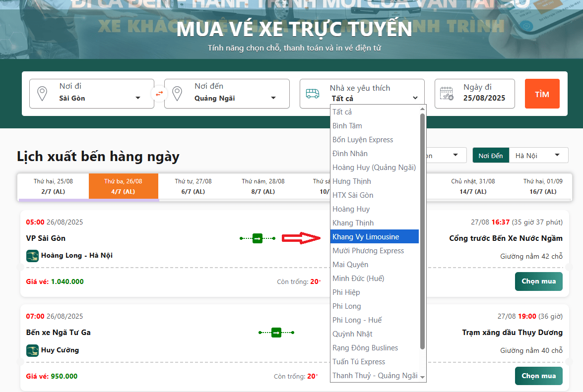Click the Huy Cường operator logo
Image resolution: width=583 pixels, height=392 pixels.
click(x=32, y=350)
